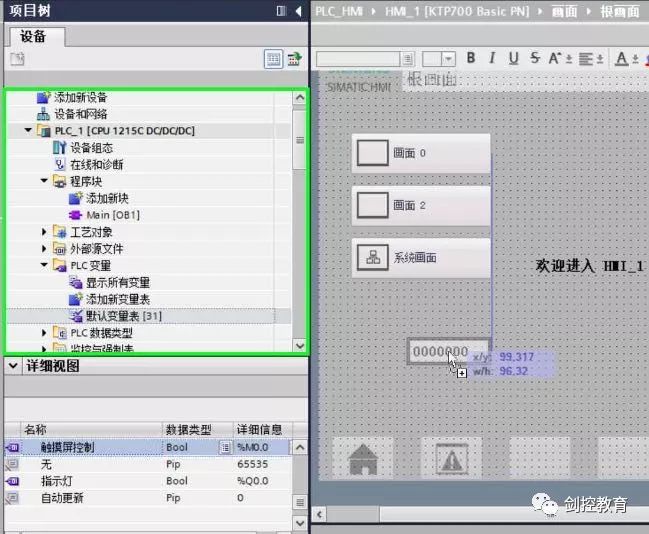The height and width of the screenshot is (534, 649).
Task: Open the font name list button
Action: [408, 59]
